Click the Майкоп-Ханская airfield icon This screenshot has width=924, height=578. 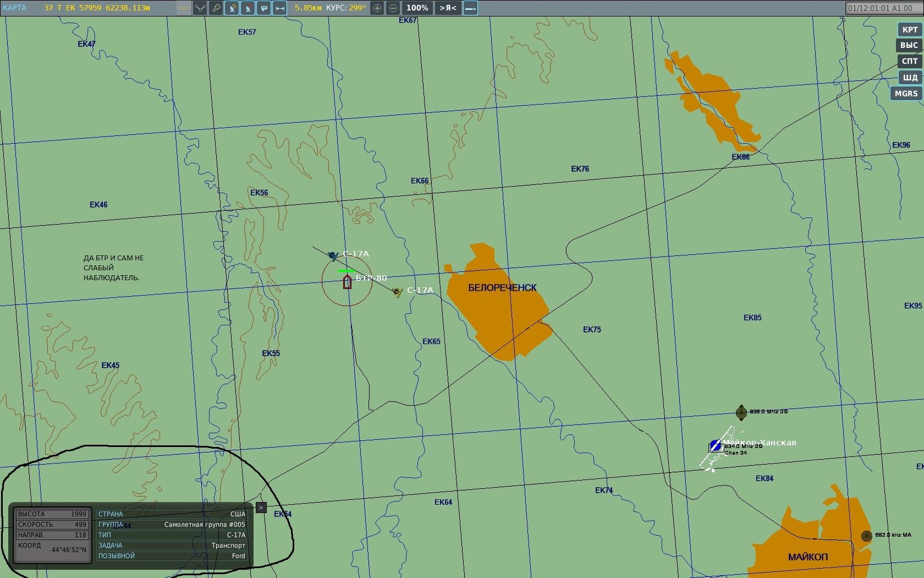coord(715,445)
